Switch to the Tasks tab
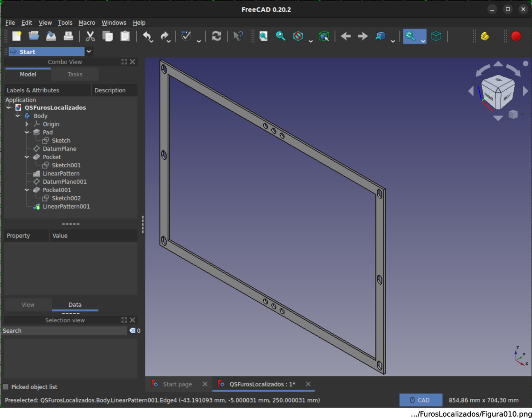Screen dimensions: 532x418 click(x=75, y=74)
